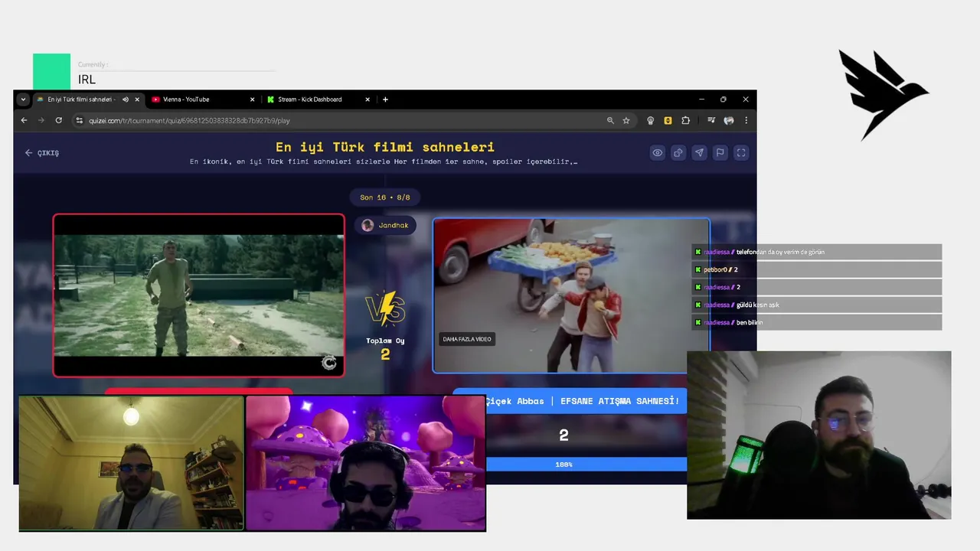Open the Jandhak user badge
This screenshot has width=980, height=551.
(385, 225)
